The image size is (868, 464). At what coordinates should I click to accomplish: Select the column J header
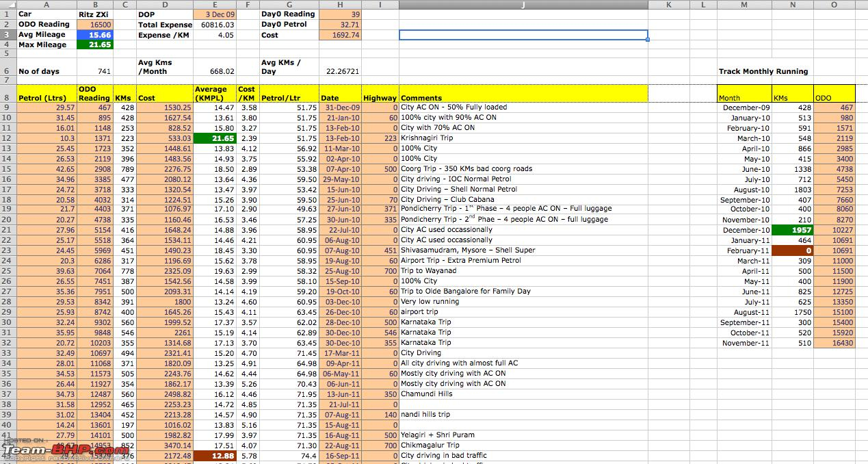click(x=523, y=5)
